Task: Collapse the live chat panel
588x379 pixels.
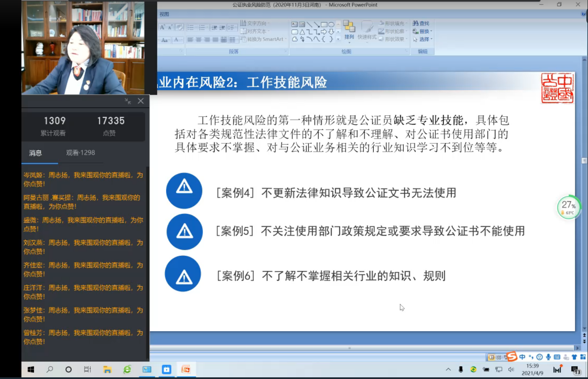Action: [x=127, y=101]
